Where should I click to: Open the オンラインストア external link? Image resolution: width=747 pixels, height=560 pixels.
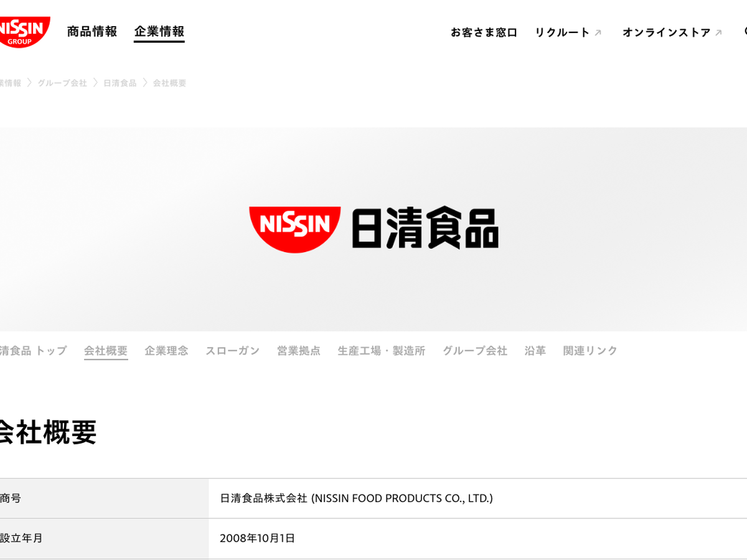point(672,32)
